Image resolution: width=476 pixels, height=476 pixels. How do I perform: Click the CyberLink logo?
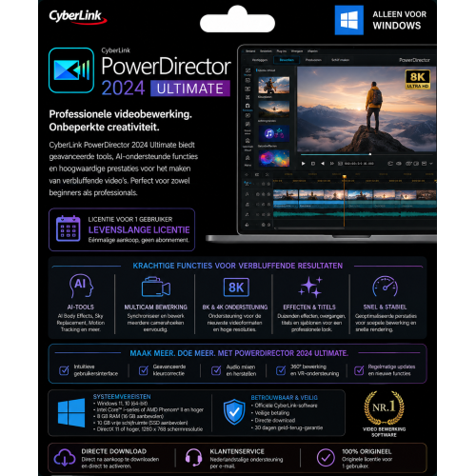coord(78,16)
